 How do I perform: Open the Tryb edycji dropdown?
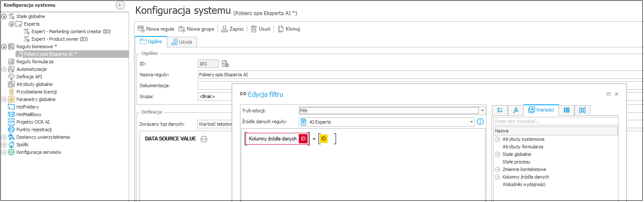pyautogui.click(x=482, y=111)
